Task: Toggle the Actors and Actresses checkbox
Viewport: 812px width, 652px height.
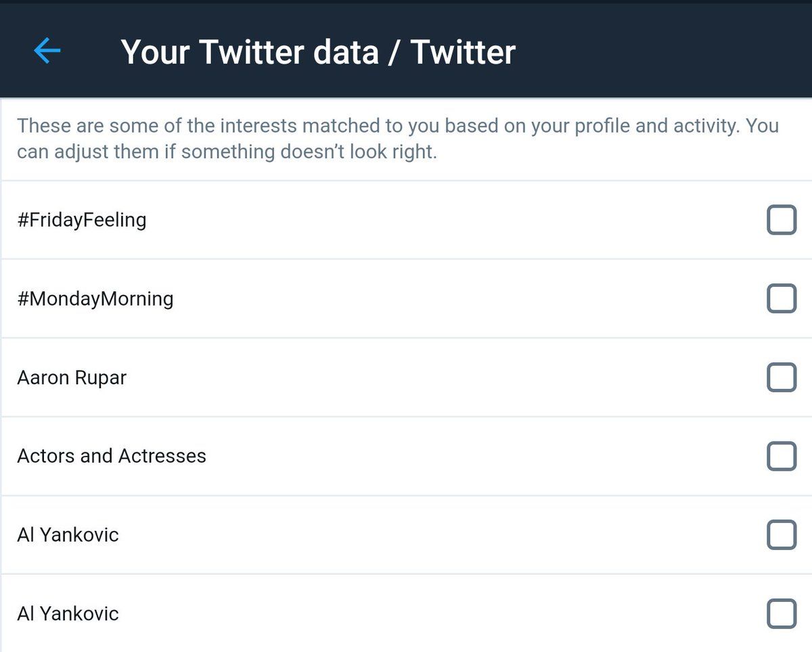Action: tap(781, 456)
